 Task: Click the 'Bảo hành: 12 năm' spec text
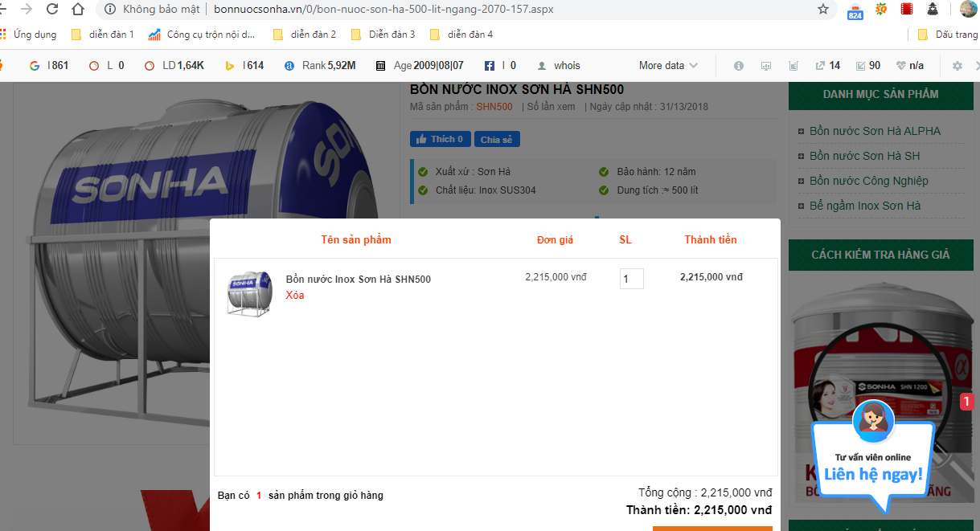(x=656, y=172)
